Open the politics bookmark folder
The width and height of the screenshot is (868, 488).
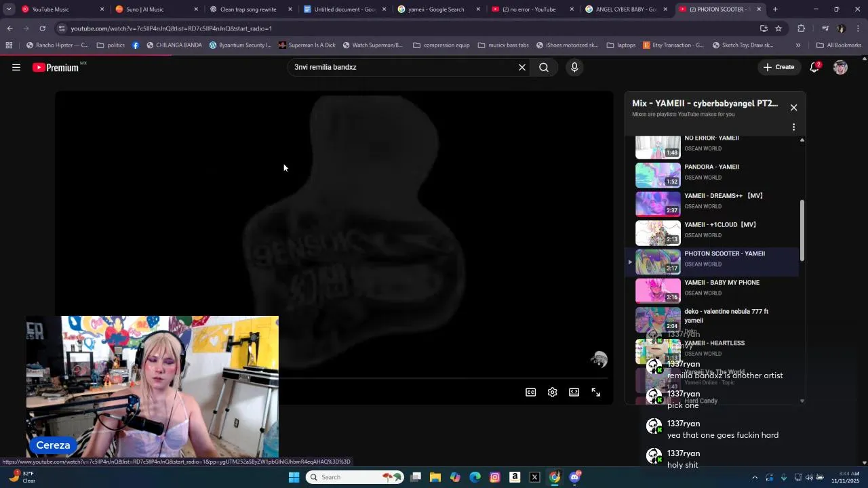click(111, 45)
